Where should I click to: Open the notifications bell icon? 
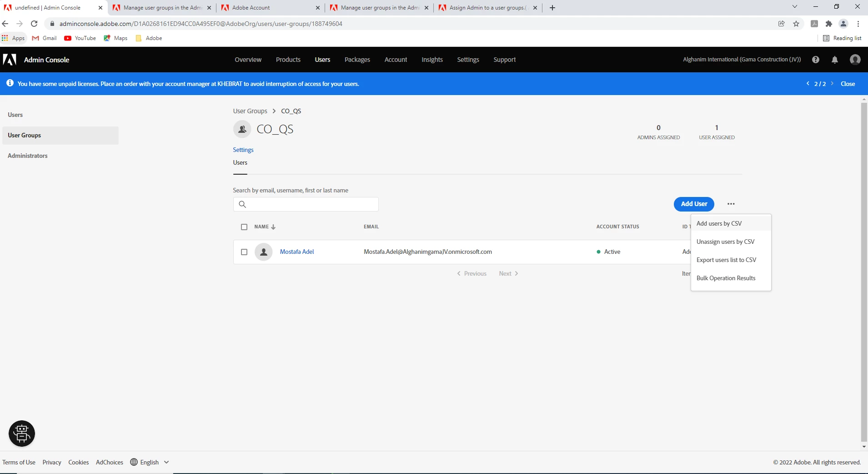835,60
